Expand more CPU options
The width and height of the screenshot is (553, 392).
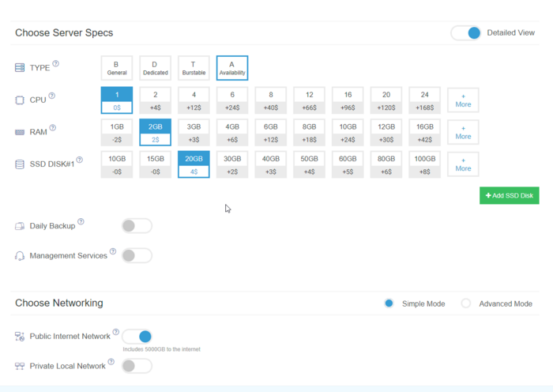pyautogui.click(x=463, y=100)
